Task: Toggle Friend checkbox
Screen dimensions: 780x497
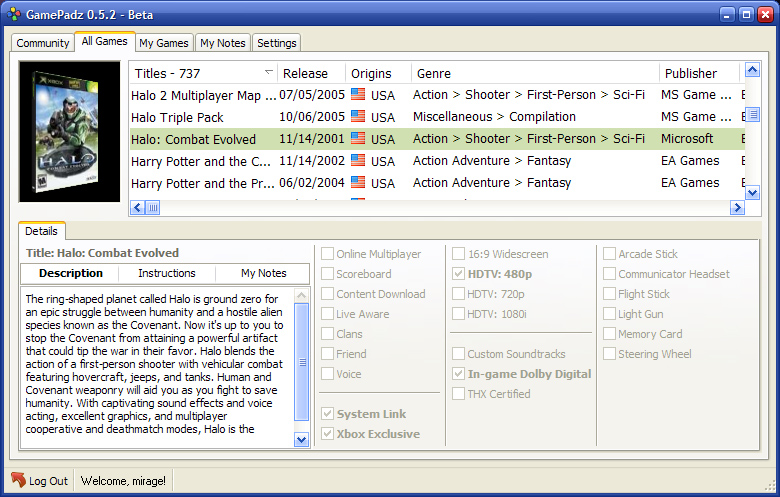Action: (x=327, y=354)
